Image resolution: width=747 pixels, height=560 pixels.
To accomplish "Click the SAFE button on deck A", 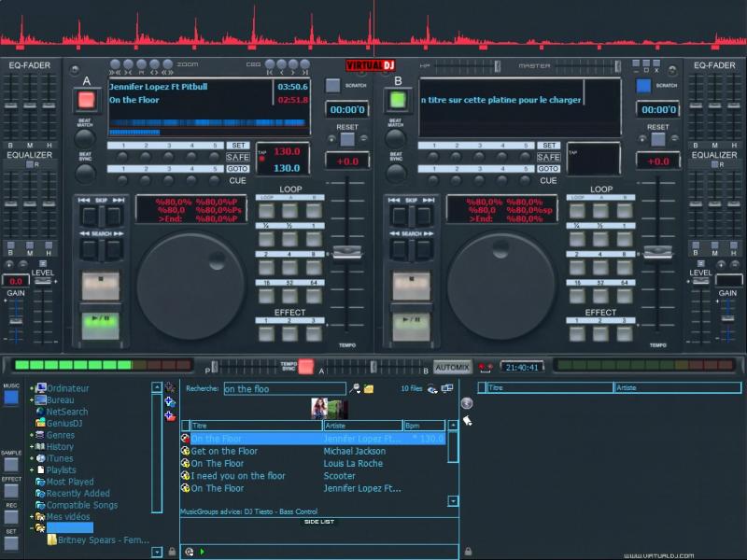I will click(238, 157).
